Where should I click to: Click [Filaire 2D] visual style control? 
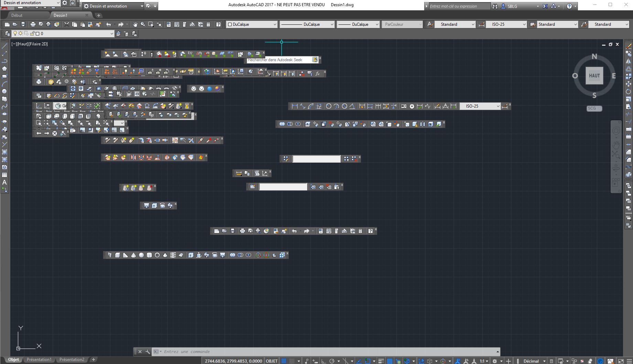coord(38,44)
